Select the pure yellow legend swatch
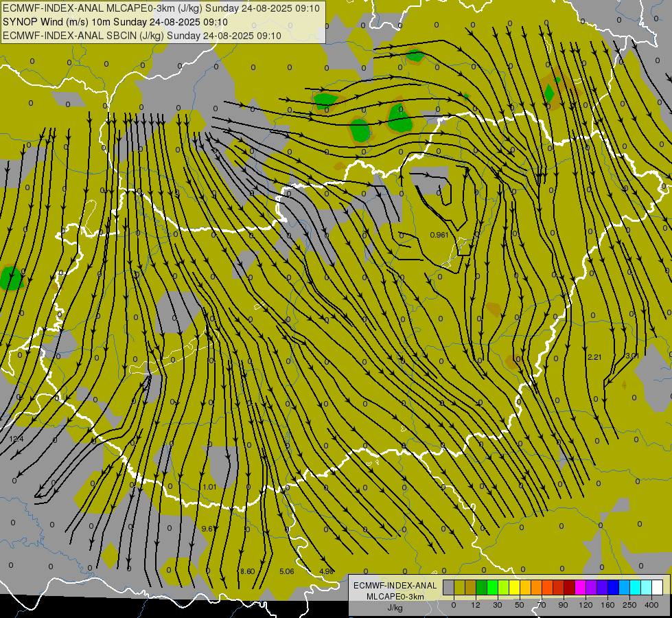The height and width of the screenshot is (618, 672). (515, 587)
